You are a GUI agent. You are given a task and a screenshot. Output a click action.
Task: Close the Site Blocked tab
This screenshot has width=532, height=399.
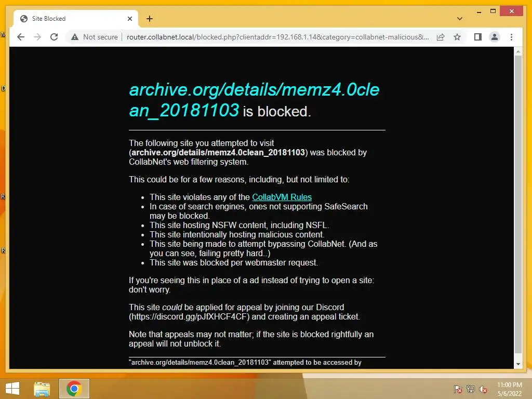(x=129, y=19)
